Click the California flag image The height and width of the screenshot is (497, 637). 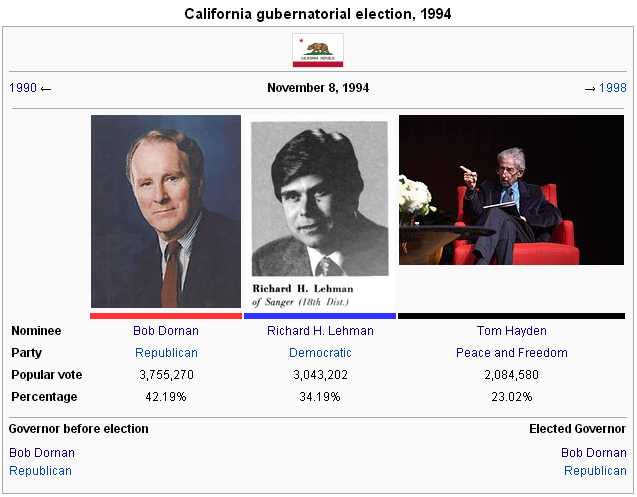318,50
